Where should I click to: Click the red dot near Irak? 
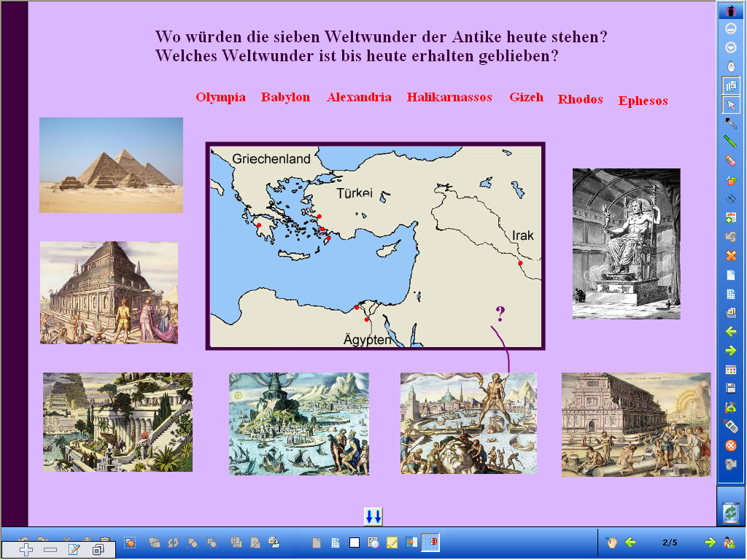pyautogui.click(x=520, y=262)
